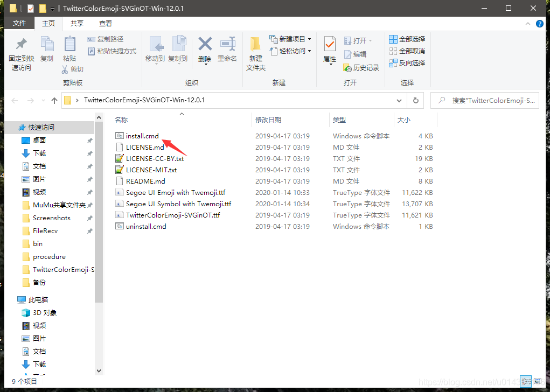
Task: Click Invert selection in ribbon
Action: point(407,63)
